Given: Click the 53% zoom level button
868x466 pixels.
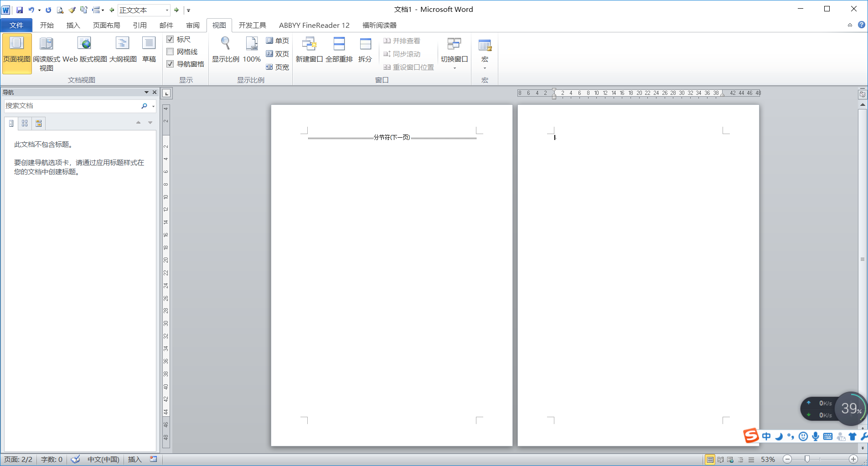Looking at the screenshot, I should pyautogui.click(x=768, y=459).
